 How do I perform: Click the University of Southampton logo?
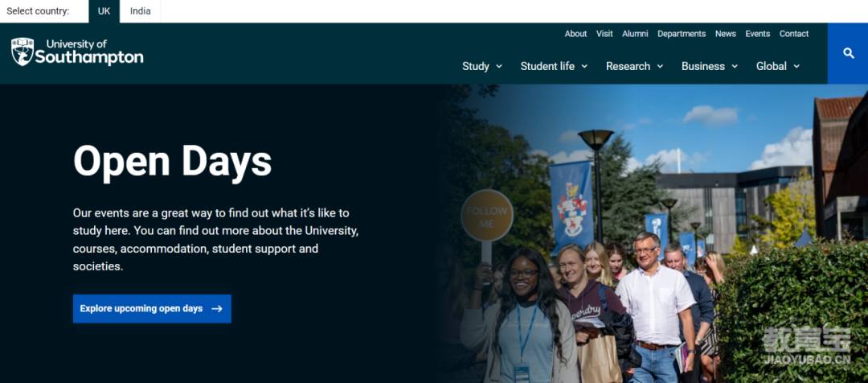[x=77, y=52]
